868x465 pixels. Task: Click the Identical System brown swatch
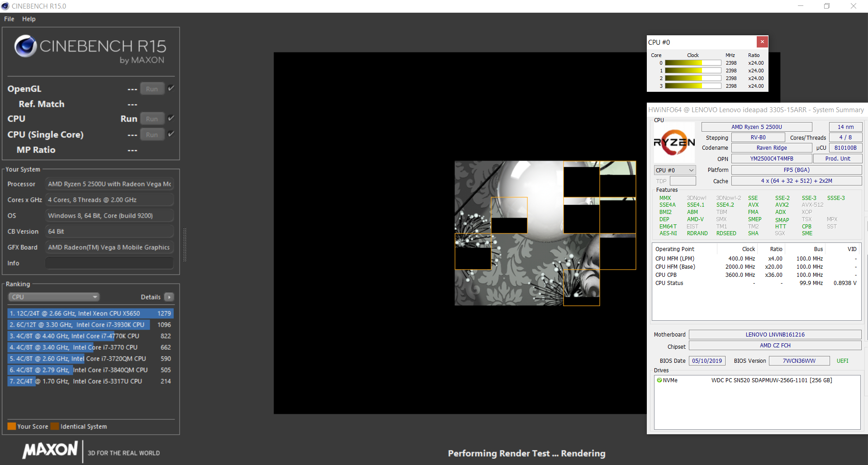55,427
